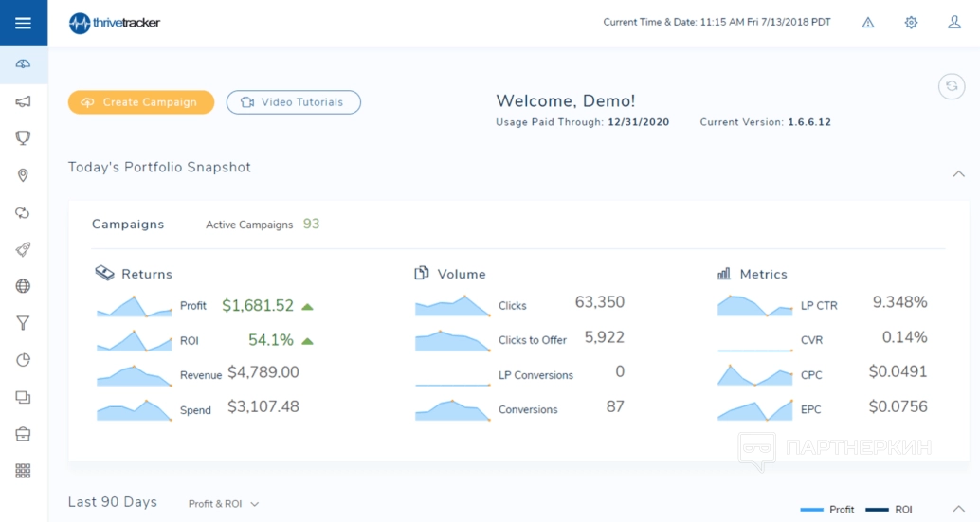Viewport: 980px width, 522px height.
Task: Click the trophy icon in sidebar
Action: click(23, 138)
